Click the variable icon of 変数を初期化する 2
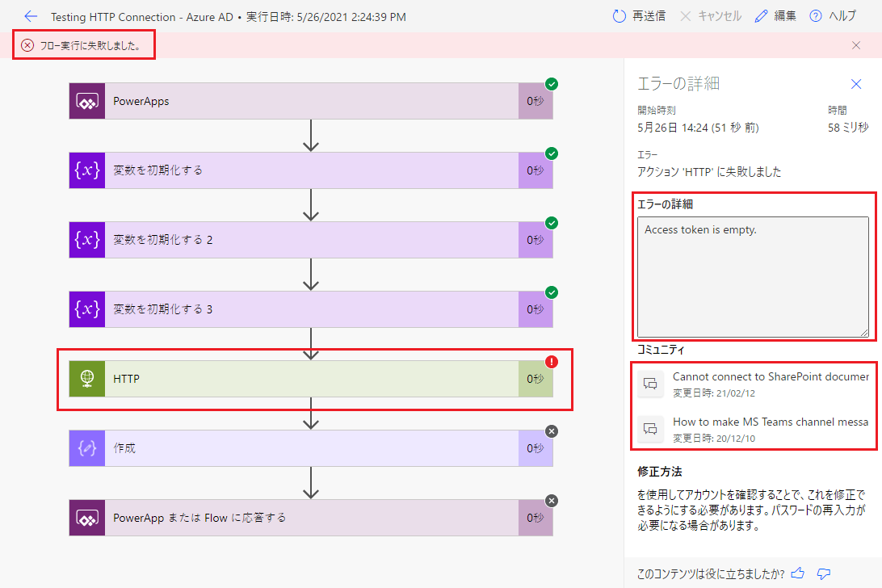The width and height of the screenshot is (882, 588). tap(87, 240)
